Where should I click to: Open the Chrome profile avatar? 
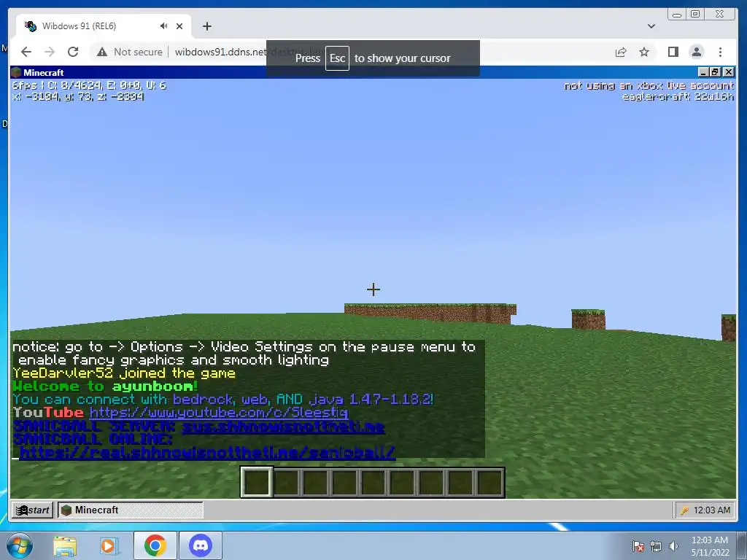click(x=697, y=52)
